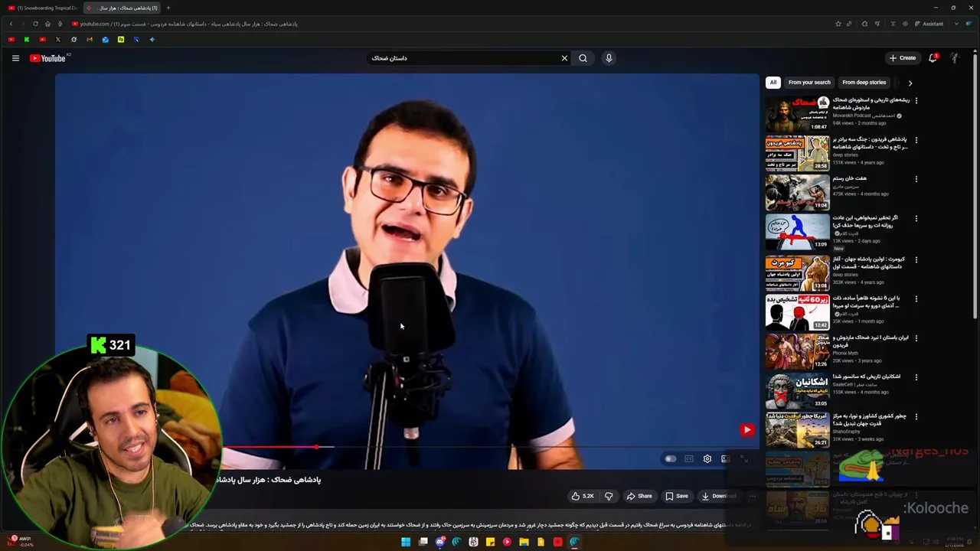Open options for the 13K views video

click(916, 219)
